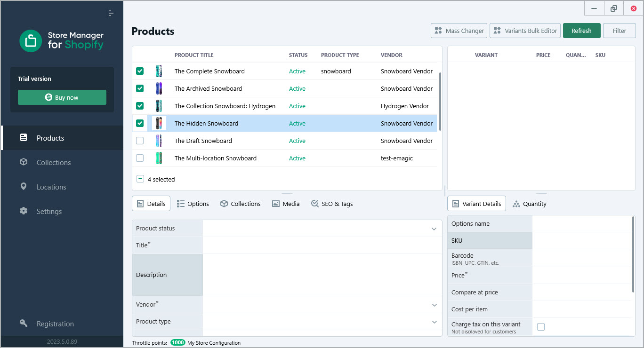Expand the Product type dropdown

coord(434,322)
